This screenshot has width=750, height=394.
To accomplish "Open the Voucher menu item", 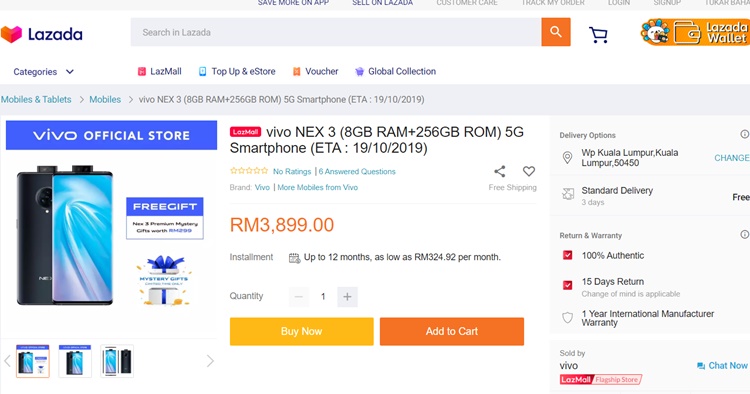I will tap(315, 71).
